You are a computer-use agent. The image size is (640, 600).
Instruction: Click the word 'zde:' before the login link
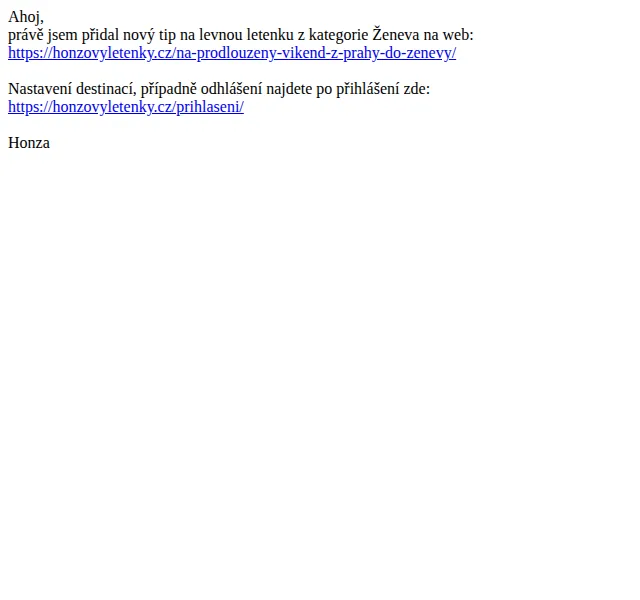417,89
